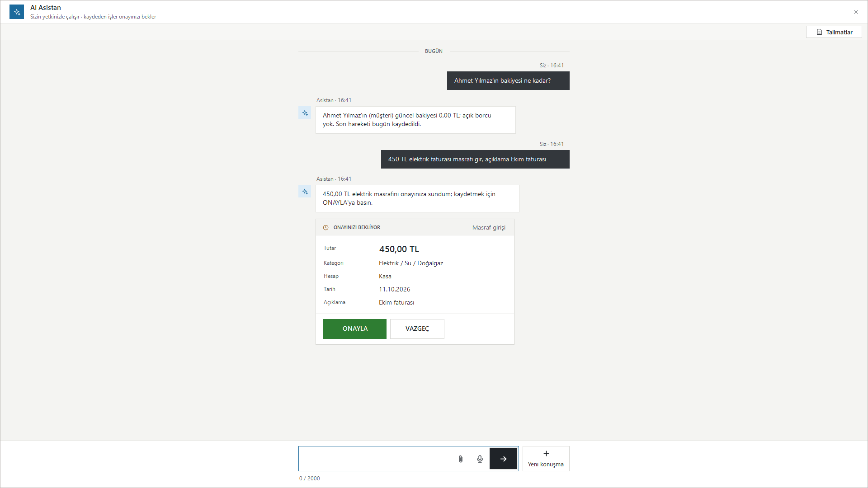Viewport: 868px width, 488px height.
Task: Click the description value Ekim faturası
Action: click(x=396, y=303)
